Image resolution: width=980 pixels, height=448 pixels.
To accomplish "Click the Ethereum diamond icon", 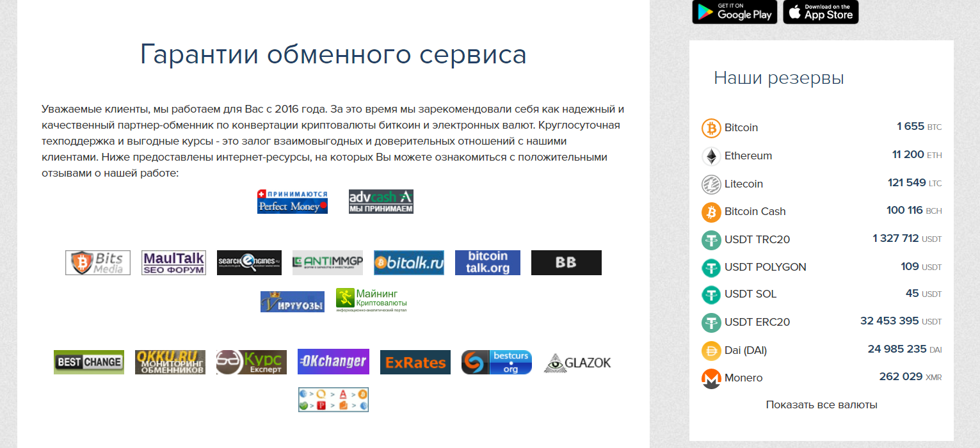I will (711, 156).
